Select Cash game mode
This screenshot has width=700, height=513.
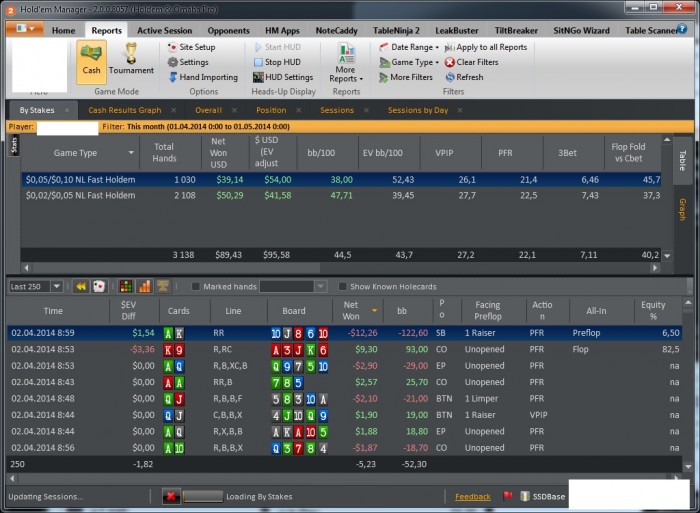coord(91,62)
